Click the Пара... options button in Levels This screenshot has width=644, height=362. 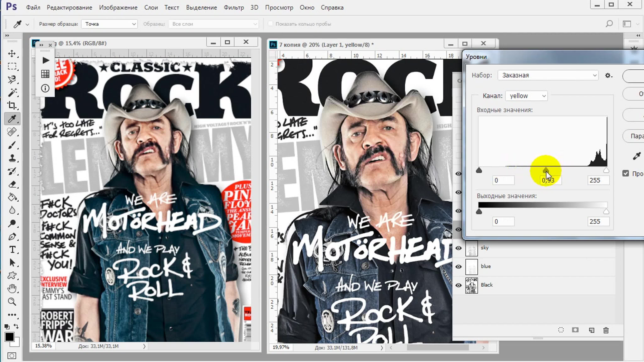tap(633, 136)
